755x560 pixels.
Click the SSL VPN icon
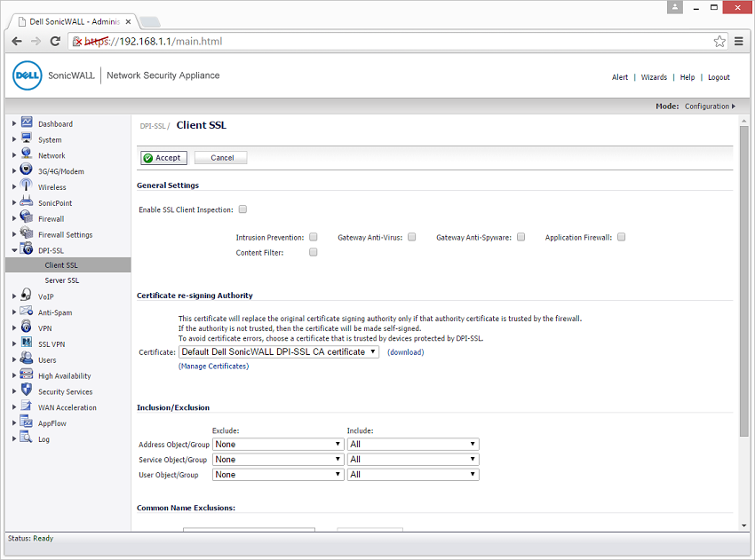point(27,343)
